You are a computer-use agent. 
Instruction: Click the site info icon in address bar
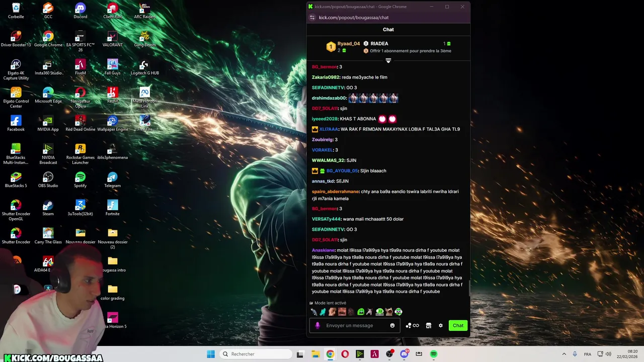pyautogui.click(x=312, y=18)
